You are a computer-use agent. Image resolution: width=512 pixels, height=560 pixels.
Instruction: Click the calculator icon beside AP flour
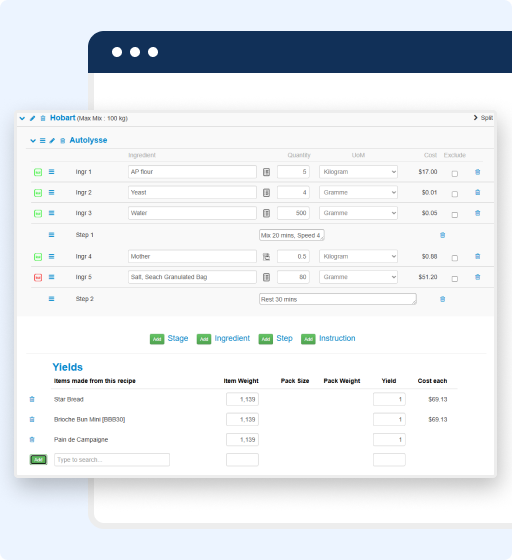266,172
